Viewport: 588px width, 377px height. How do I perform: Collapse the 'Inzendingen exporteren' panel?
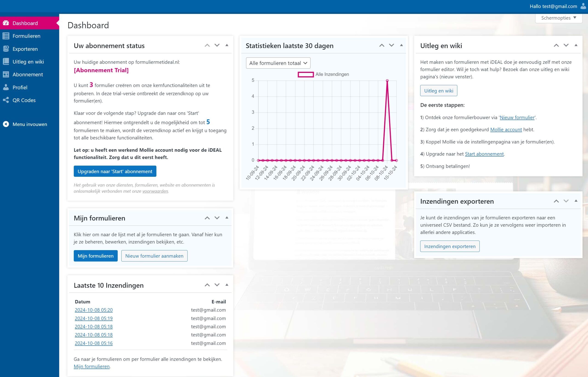(576, 201)
